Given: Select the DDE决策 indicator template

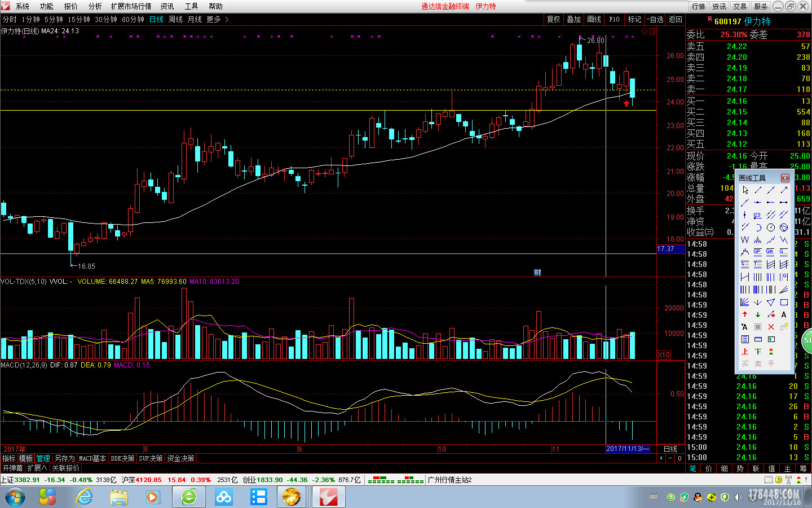Looking at the screenshot, I should click(123, 458).
